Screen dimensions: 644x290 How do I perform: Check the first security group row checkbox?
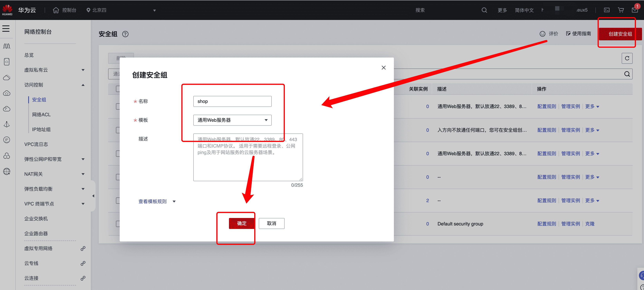click(118, 106)
